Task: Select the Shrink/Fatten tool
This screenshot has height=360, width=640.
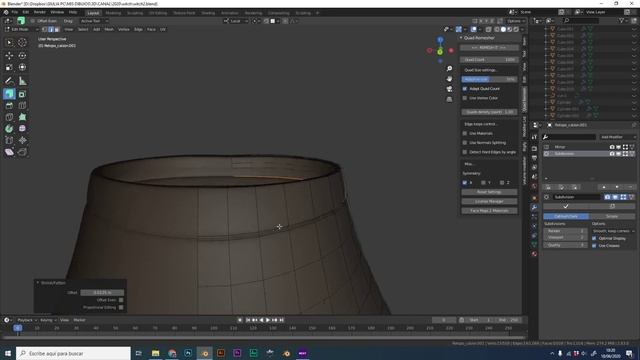Action: 22,140
